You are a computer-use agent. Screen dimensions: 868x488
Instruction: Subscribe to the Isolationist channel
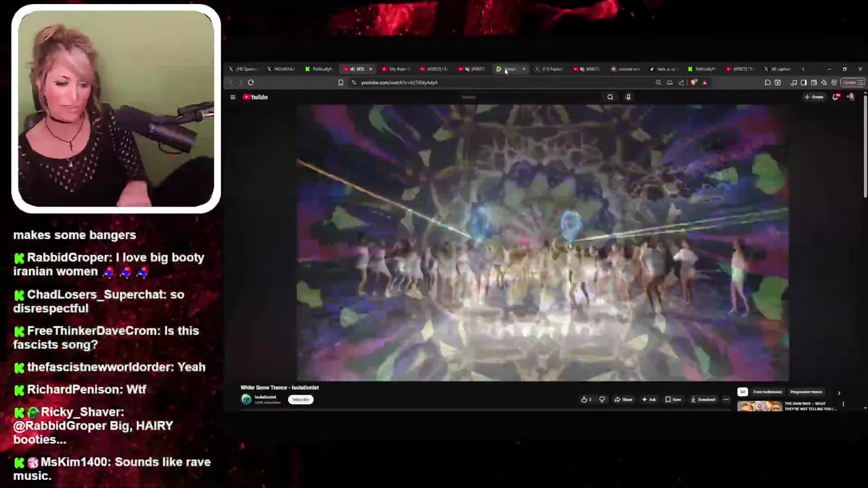(x=300, y=399)
